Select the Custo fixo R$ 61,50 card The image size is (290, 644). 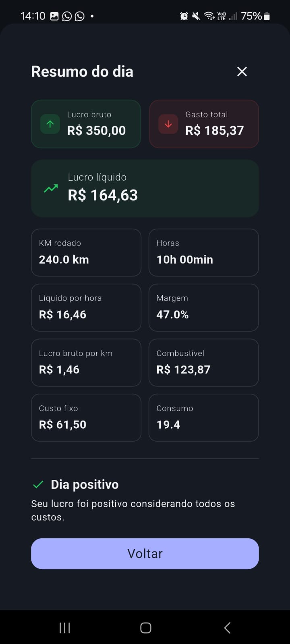pos(86,417)
